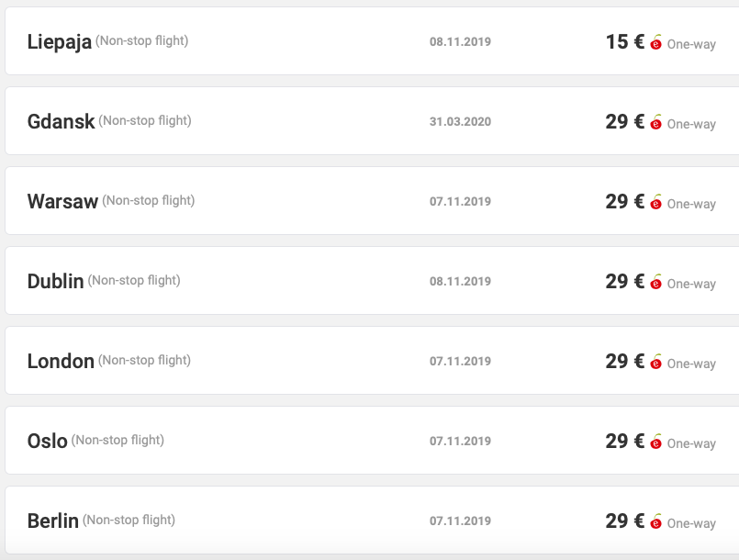The height and width of the screenshot is (560, 739).
Task: Click the cherry icon beside Gdansk price
Action: [656, 121]
